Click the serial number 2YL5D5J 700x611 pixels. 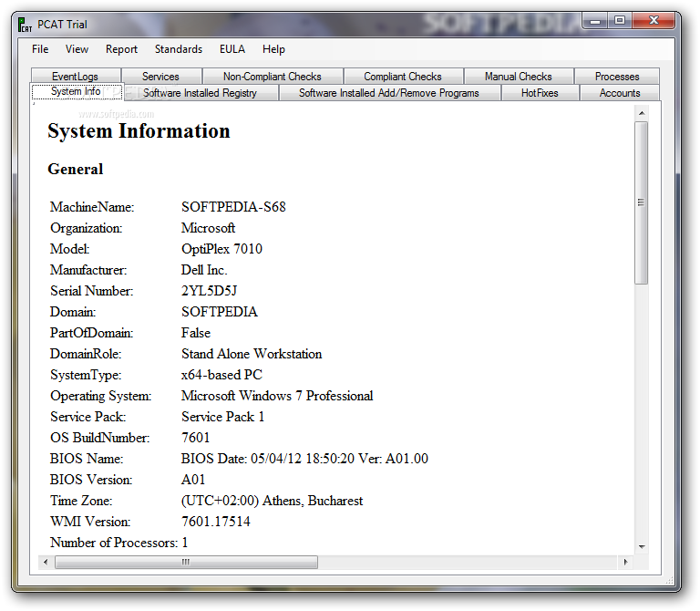tap(210, 291)
